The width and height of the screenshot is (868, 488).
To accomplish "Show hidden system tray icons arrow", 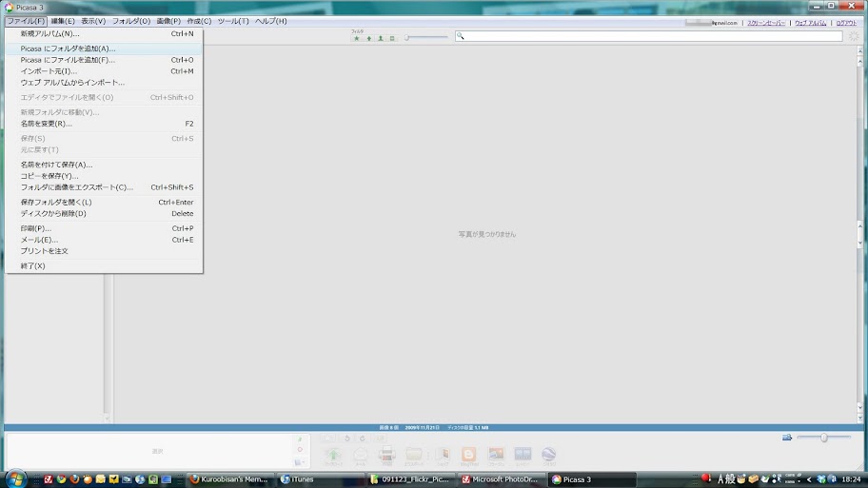I will click(x=809, y=479).
